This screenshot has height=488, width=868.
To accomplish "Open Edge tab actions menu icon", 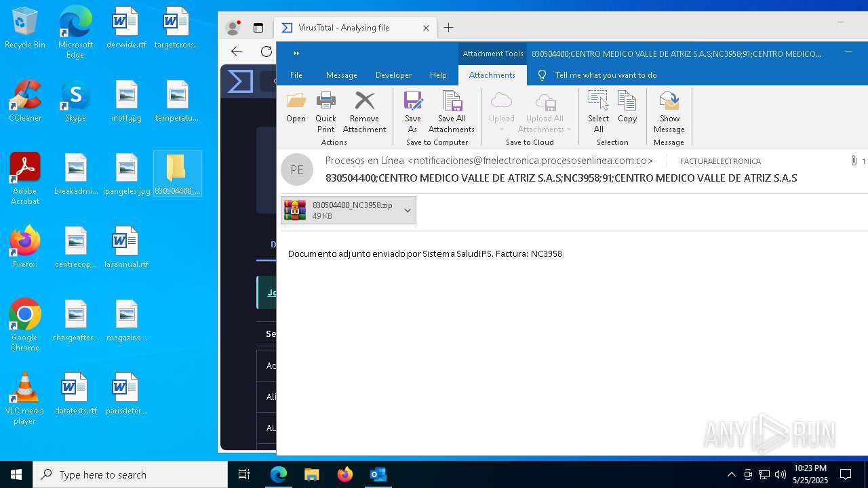I will tap(258, 28).
